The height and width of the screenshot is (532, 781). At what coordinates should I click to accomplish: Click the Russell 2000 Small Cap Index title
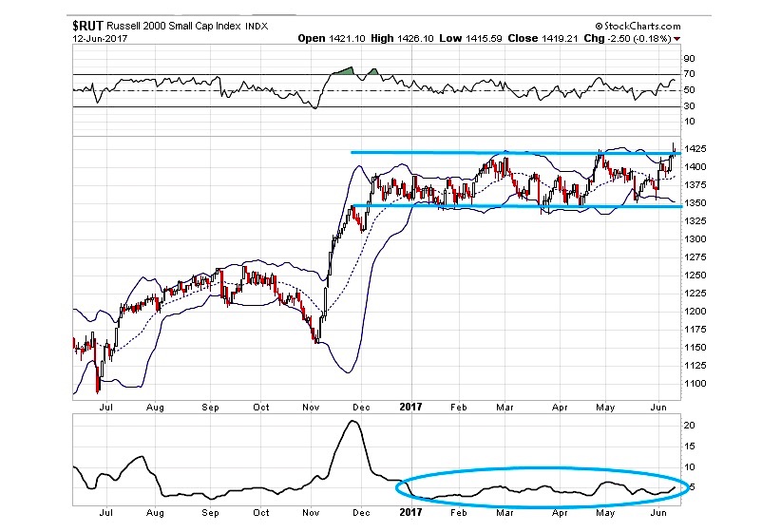pos(174,26)
